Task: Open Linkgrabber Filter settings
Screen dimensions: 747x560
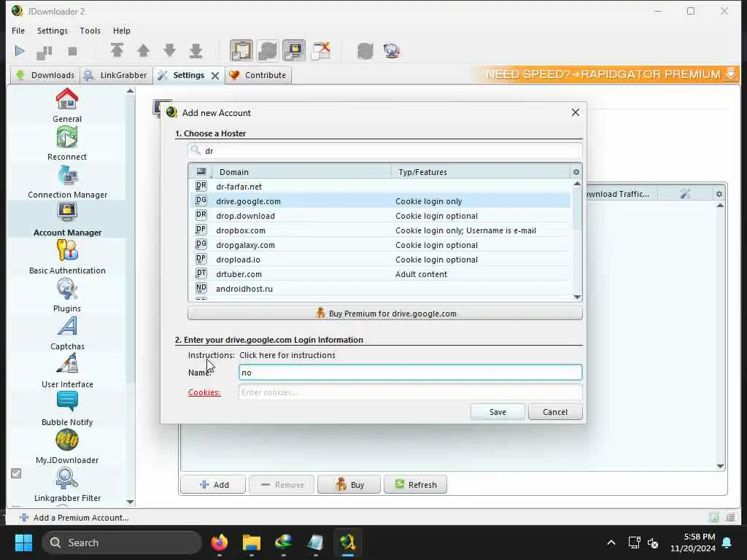Action: pos(67,485)
